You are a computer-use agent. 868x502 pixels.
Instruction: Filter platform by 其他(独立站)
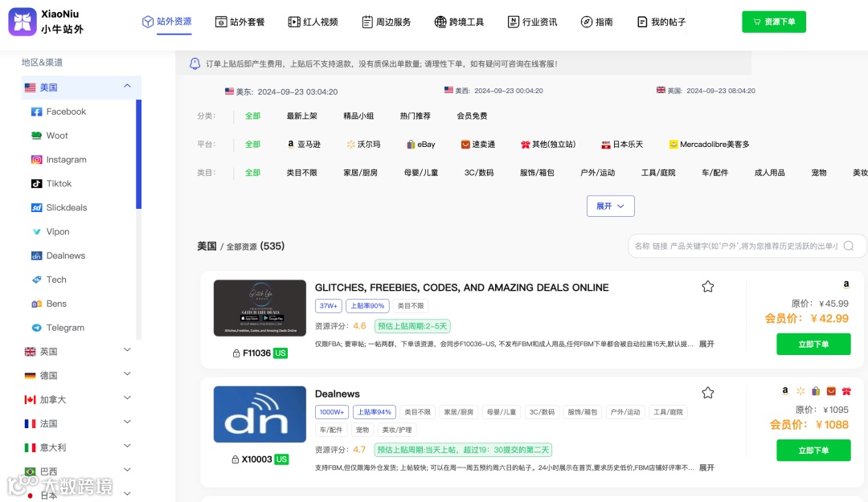click(x=548, y=144)
